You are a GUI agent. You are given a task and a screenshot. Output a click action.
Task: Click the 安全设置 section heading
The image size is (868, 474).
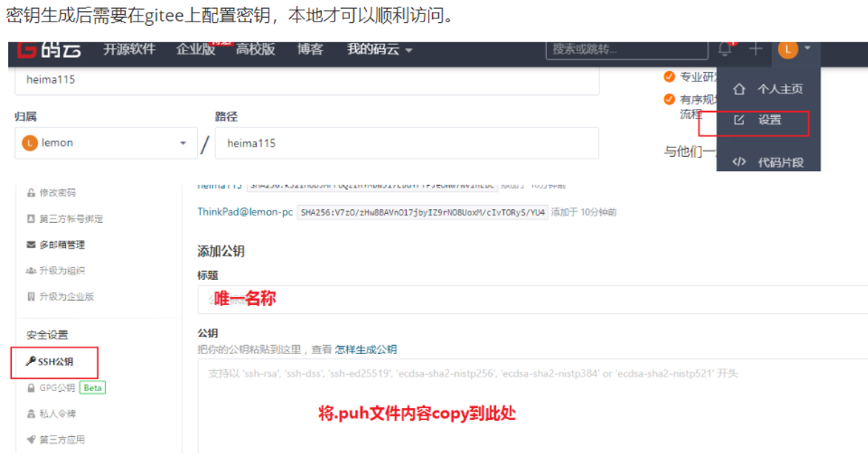(47, 335)
